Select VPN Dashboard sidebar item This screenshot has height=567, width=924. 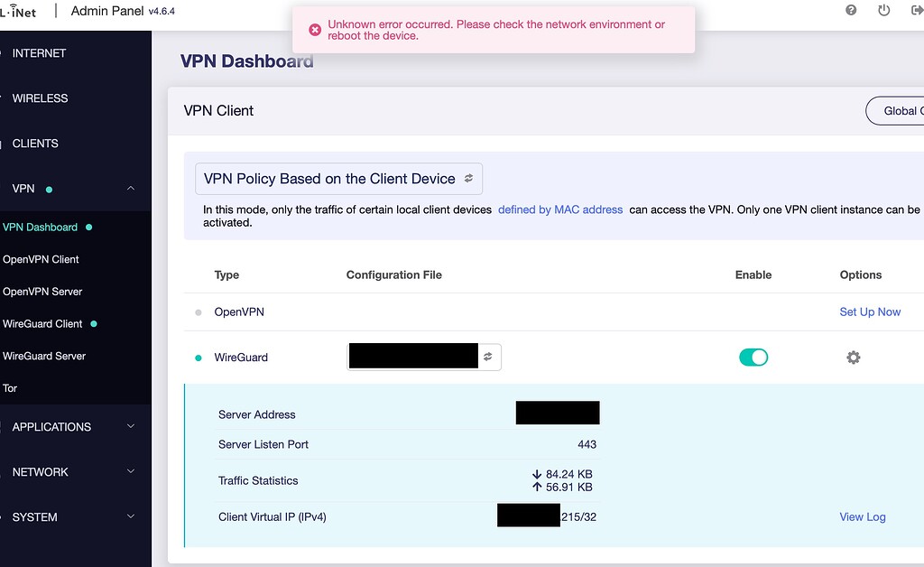(x=40, y=227)
